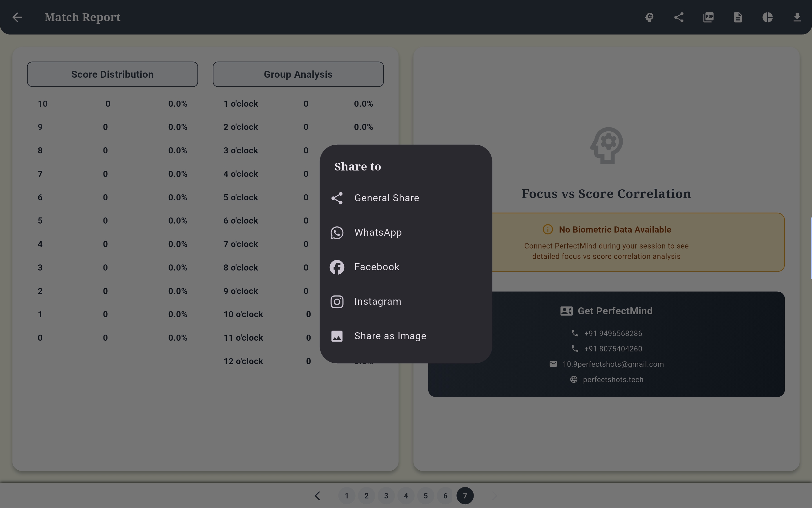The image size is (812, 508).
Task: Jump to page 1 in pagination
Action: 347,496
